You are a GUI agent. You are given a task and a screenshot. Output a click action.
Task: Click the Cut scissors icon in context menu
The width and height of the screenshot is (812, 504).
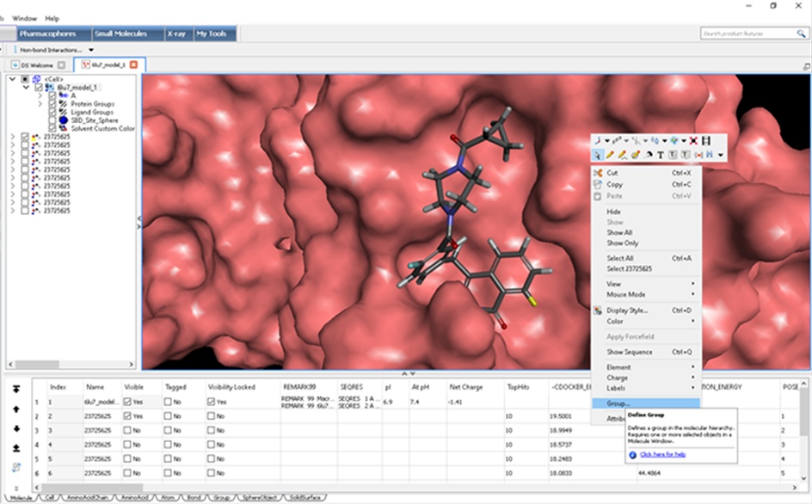[x=598, y=173]
